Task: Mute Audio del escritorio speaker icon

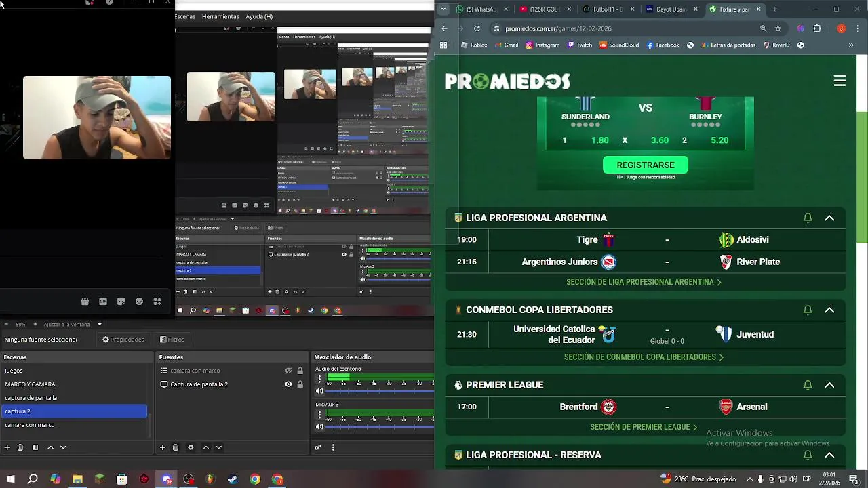Action: [x=319, y=391]
